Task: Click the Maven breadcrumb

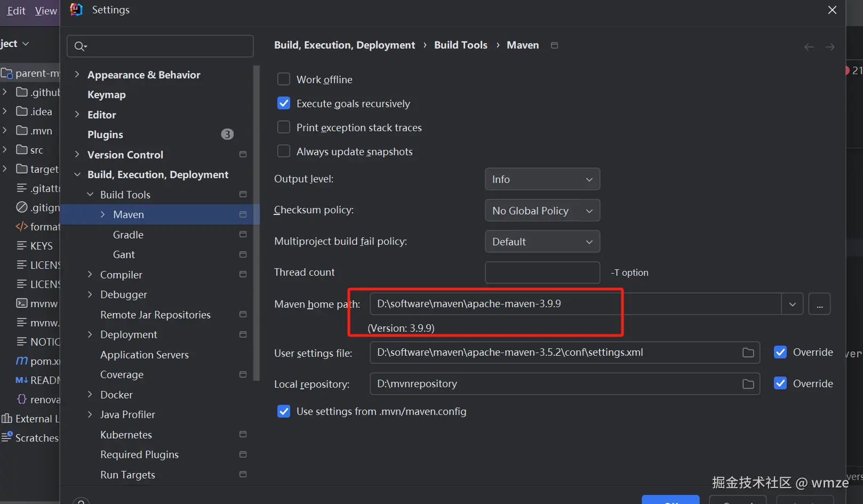Action: [x=523, y=45]
